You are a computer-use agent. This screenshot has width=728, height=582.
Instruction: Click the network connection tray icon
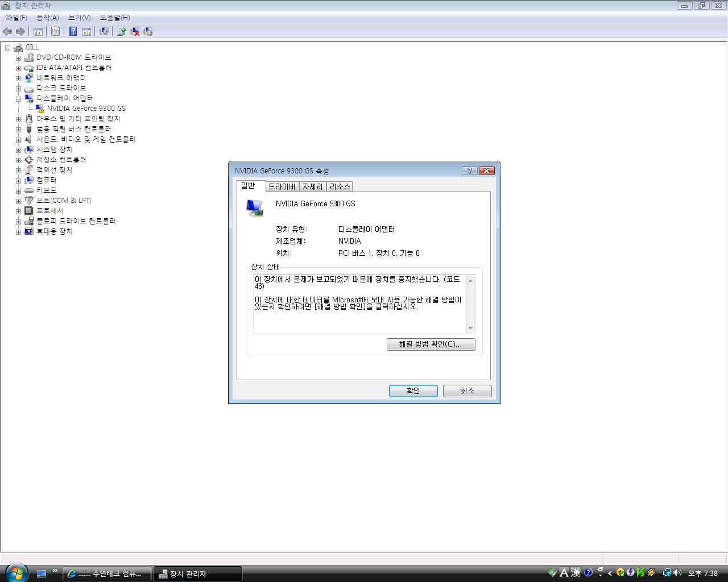(667, 573)
